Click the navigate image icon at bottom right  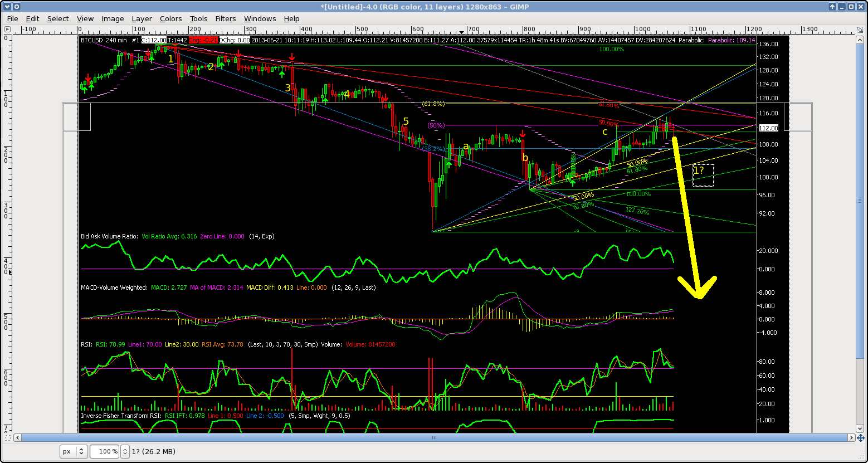[860, 438]
